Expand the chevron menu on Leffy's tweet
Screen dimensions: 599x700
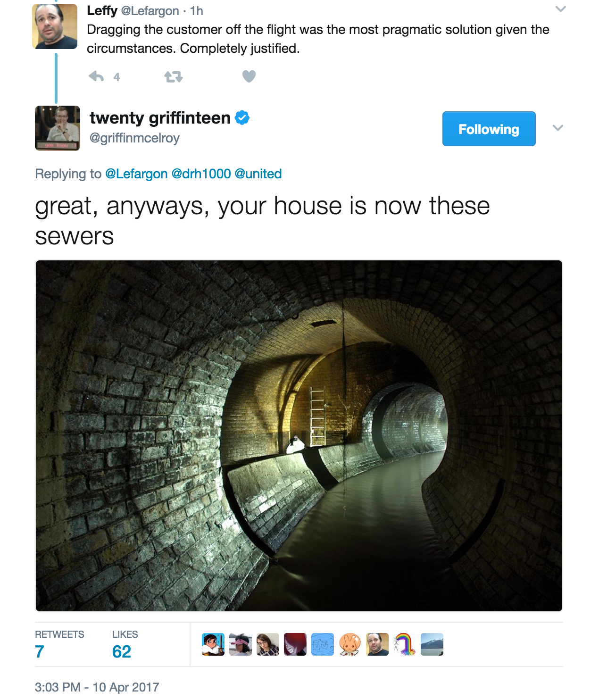click(560, 9)
